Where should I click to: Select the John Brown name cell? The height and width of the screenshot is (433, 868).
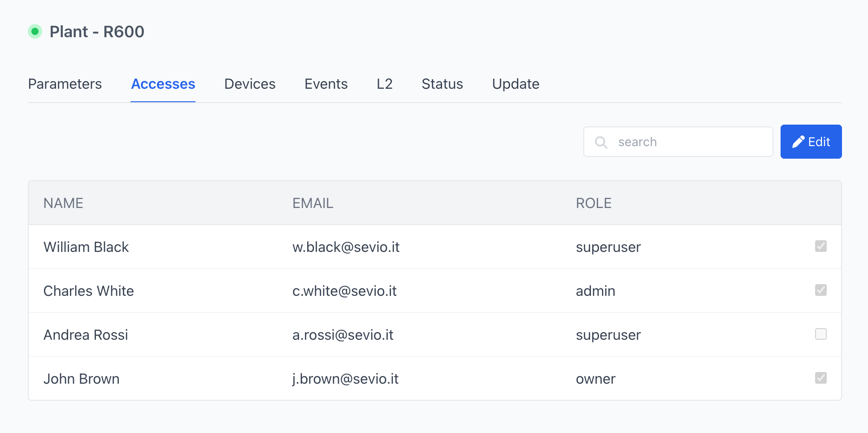[x=82, y=379]
